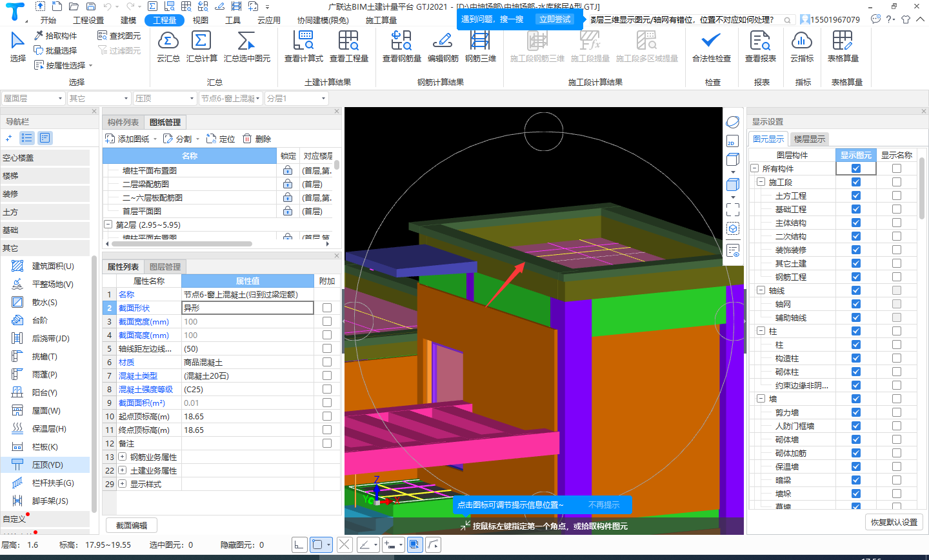Select 散水(S) component type
The image size is (929, 560).
45,302
